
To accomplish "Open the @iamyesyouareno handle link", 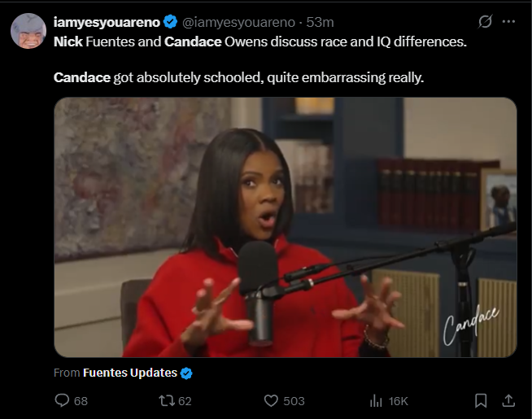I will pyautogui.click(x=239, y=23).
